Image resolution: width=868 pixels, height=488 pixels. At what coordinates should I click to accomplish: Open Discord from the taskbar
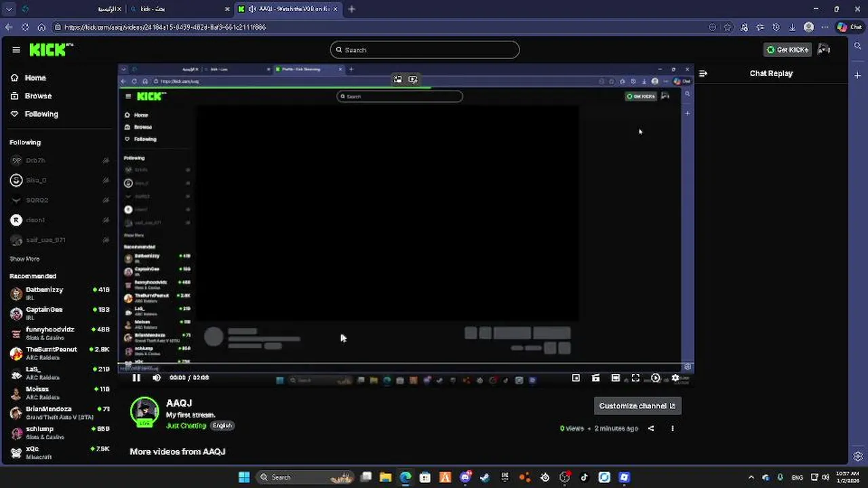tap(465, 477)
